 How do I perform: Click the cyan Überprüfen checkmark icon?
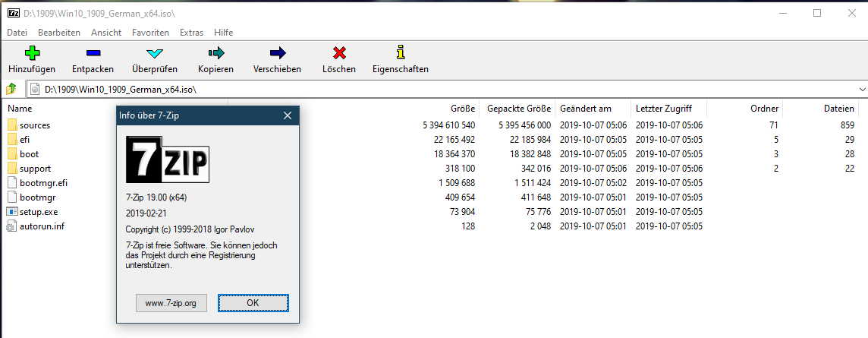(x=155, y=54)
